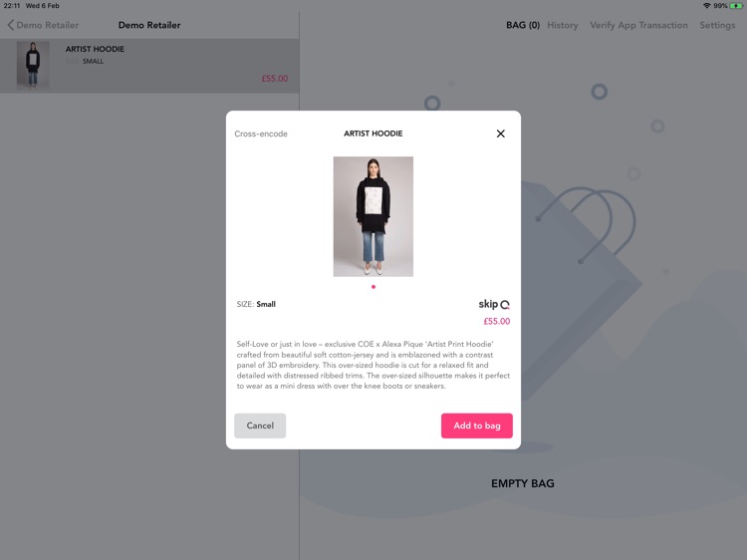Tap the skip logo icon

point(494,304)
